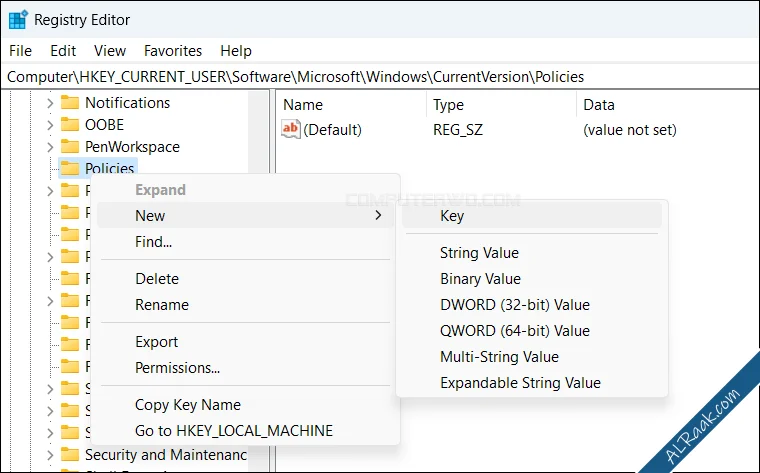The image size is (760, 473).
Task: Select the PenWorkspace folder icon
Action: pyautogui.click(x=70, y=146)
